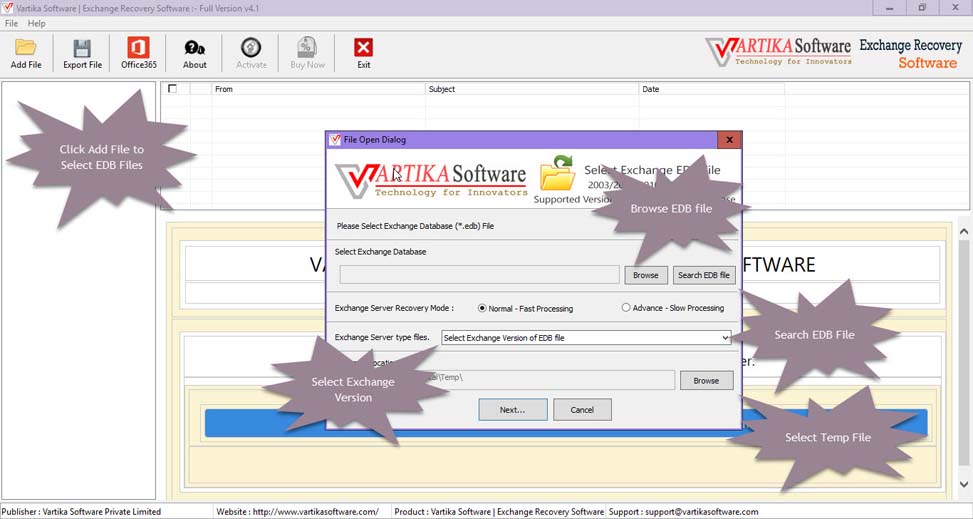Focus the Select Exchange Database path field
Viewport: 973px width, 519px height.
pos(480,275)
